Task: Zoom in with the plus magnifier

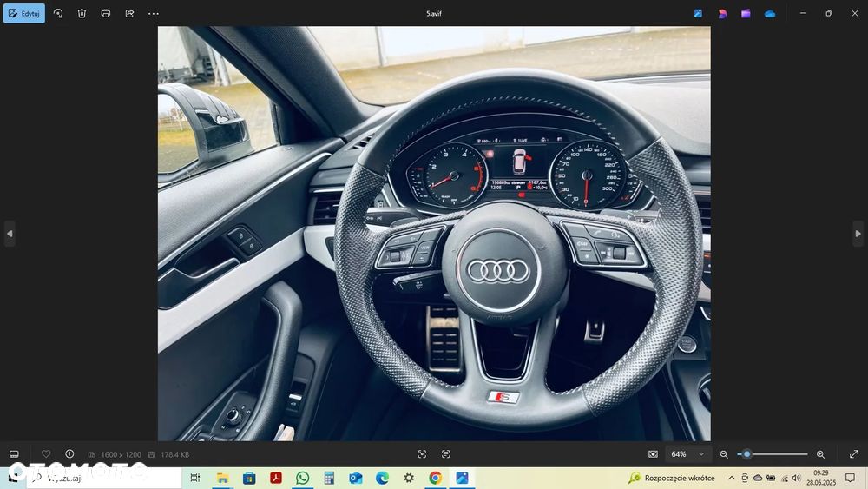Action: click(820, 454)
